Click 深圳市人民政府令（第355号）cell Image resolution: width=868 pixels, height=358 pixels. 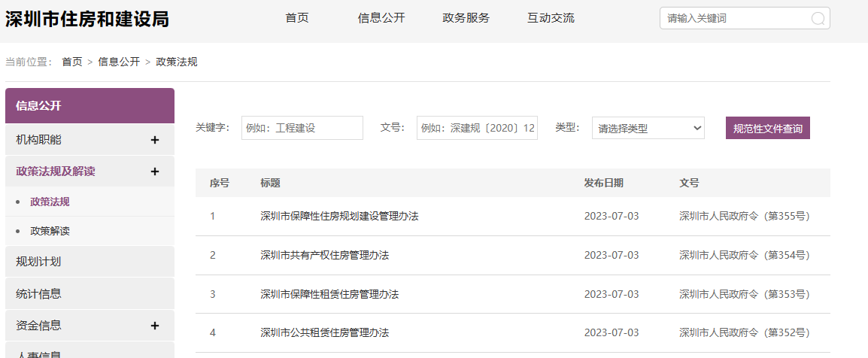click(745, 217)
